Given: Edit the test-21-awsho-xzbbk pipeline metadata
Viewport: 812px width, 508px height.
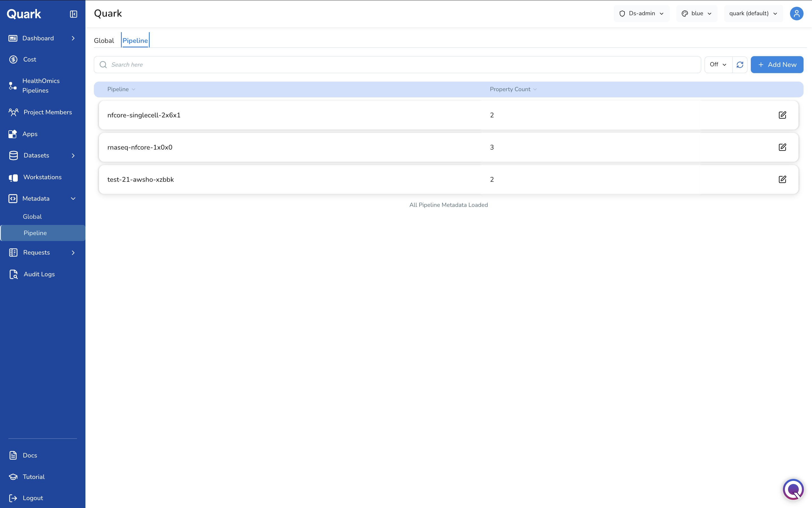Looking at the screenshot, I should [782, 179].
